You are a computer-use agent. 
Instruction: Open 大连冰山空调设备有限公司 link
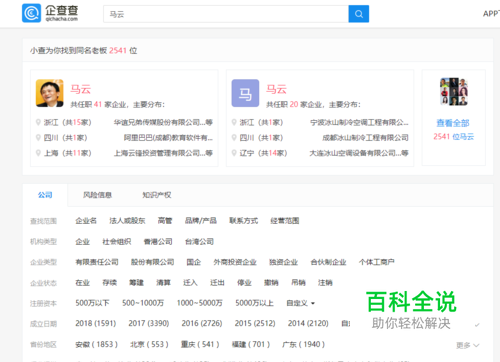(x=359, y=153)
